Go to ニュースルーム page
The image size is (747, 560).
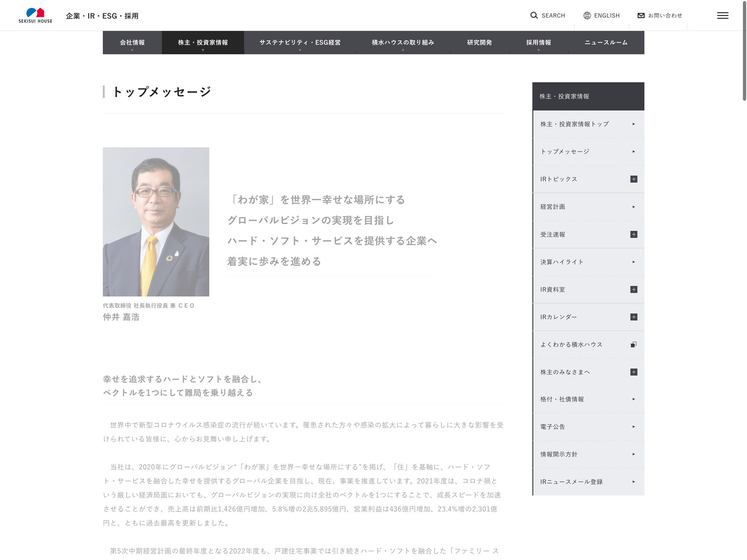tap(606, 42)
